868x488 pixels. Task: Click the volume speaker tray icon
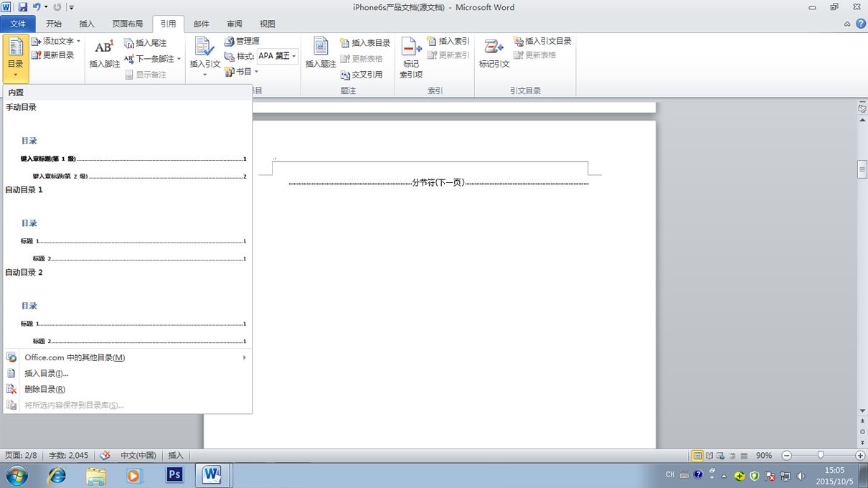[801, 475]
